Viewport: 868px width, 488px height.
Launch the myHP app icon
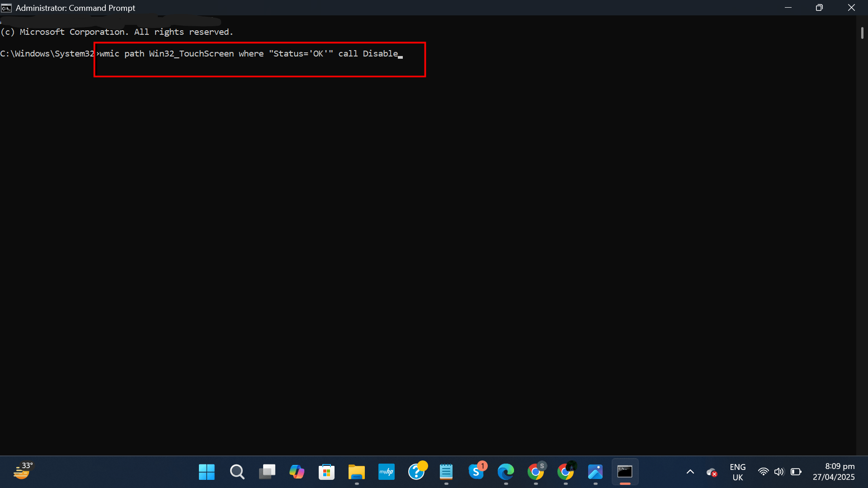point(386,472)
